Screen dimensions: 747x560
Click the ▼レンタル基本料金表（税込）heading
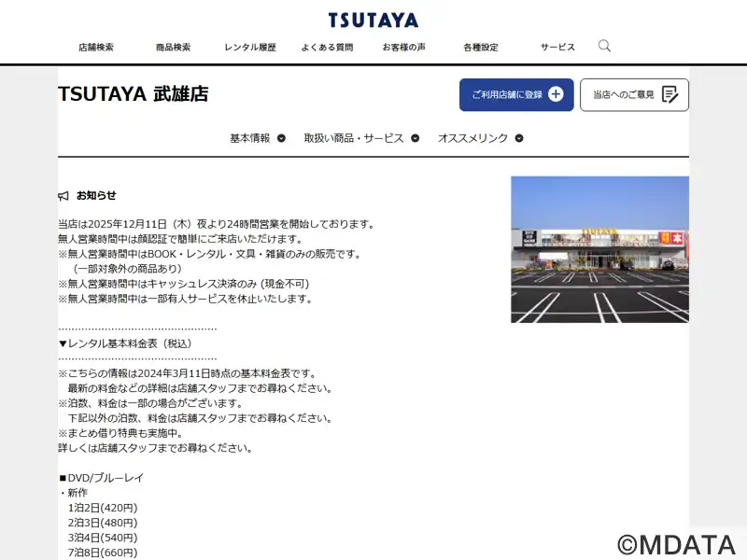coord(125,343)
